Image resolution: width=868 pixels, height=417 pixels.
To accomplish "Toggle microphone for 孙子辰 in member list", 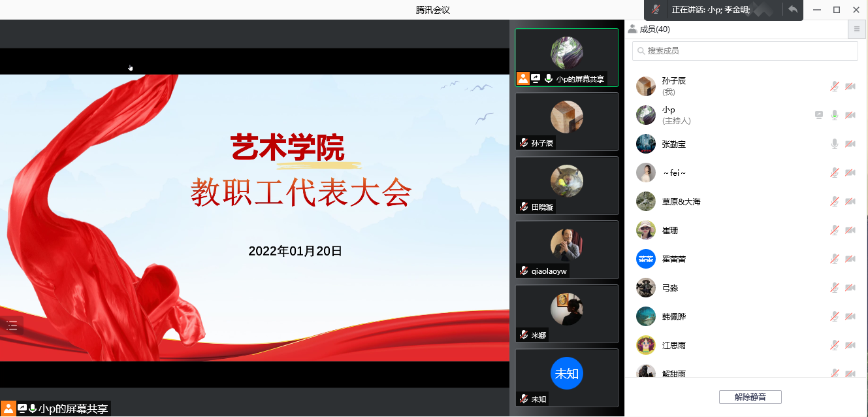I will pos(834,86).
